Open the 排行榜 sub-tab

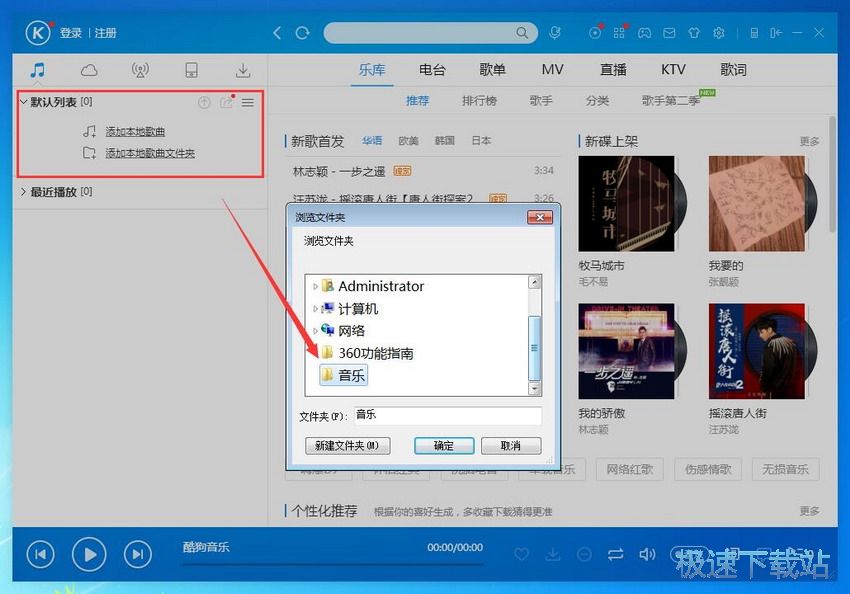479,101
